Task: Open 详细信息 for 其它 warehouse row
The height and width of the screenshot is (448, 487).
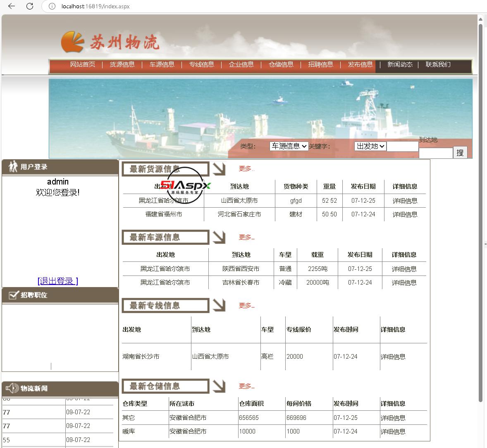Action: coord(393,418)
